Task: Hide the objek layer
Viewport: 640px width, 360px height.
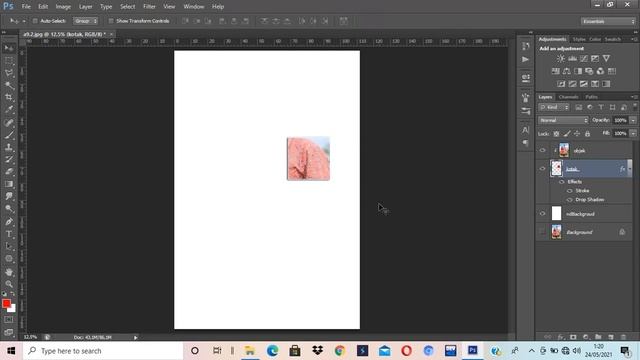Action: [x=542, y=150]
